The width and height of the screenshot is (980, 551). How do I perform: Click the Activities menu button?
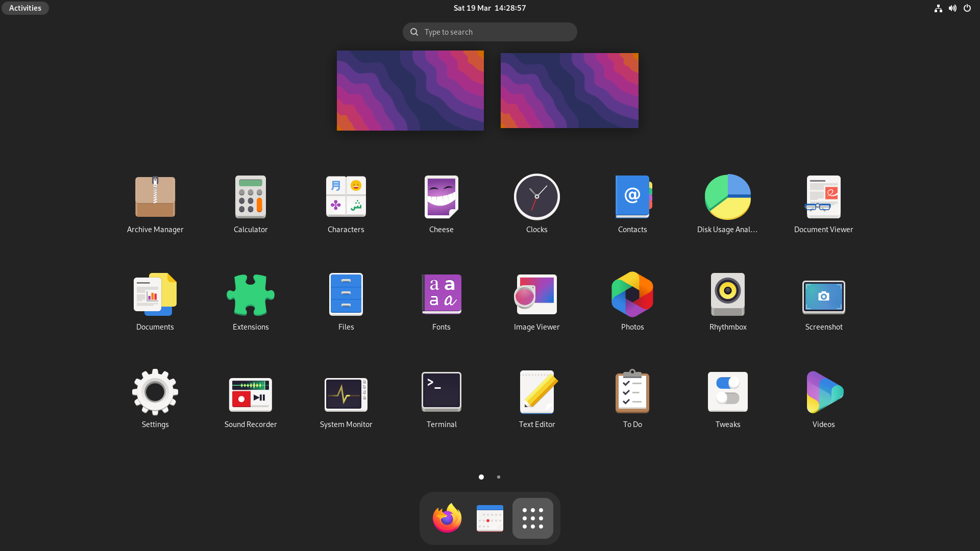coord(25,8)
